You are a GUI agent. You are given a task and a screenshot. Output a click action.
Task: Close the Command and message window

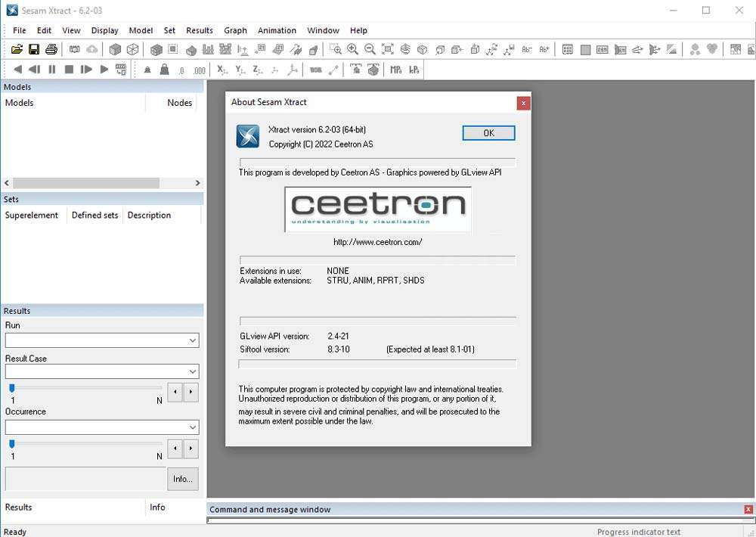click(748, 510)
